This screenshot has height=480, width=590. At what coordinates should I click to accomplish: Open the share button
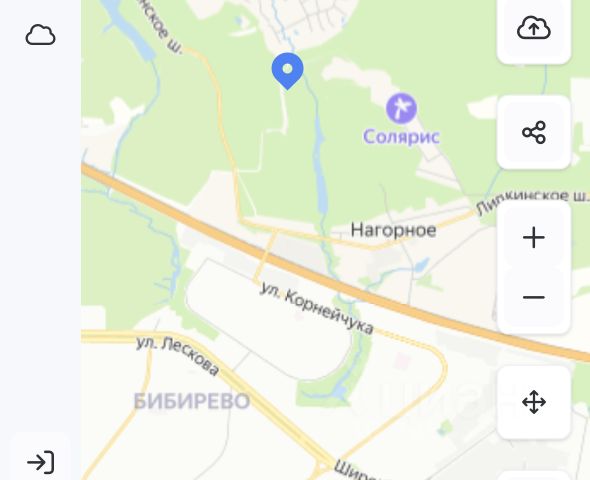click(x=534, y=132)
